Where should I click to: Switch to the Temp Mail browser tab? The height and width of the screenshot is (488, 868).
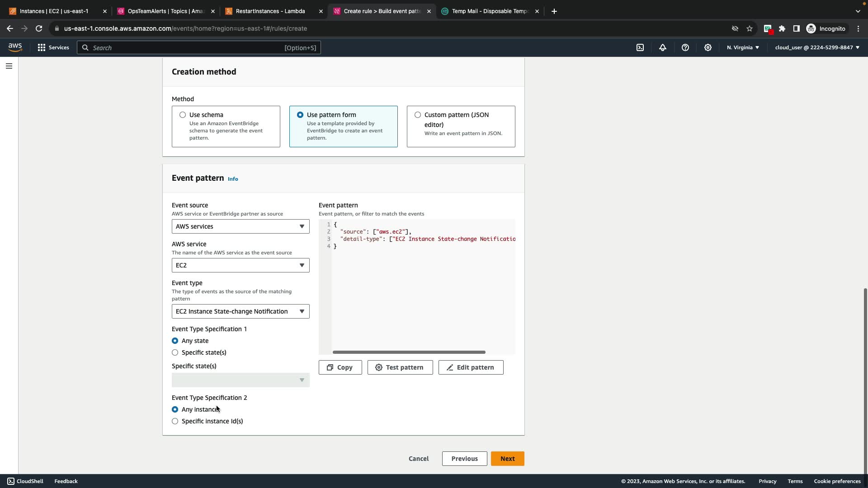[490, 11]
